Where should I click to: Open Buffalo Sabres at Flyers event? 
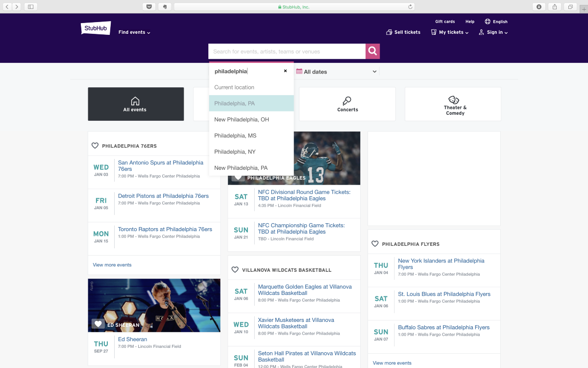pos(443,327)
